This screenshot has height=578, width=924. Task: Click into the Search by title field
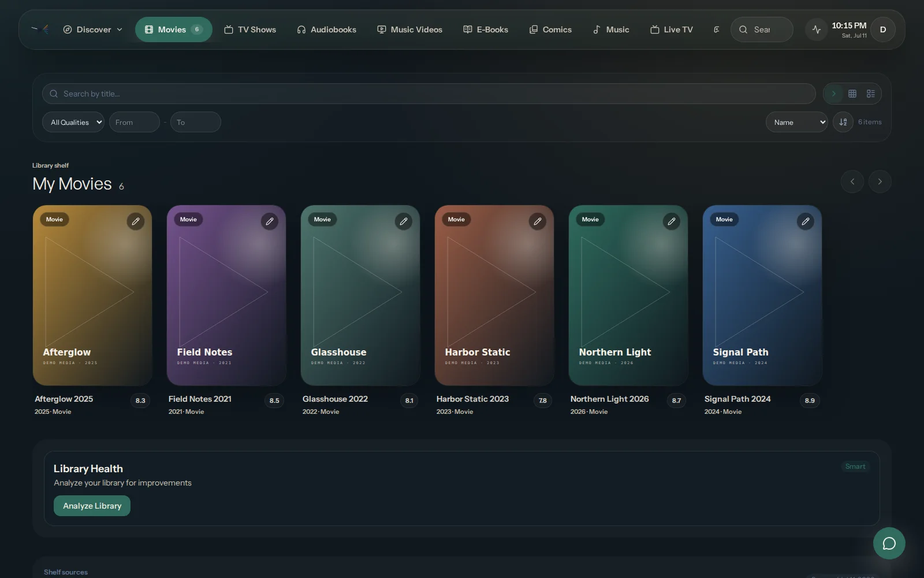(x=429, y=94)
